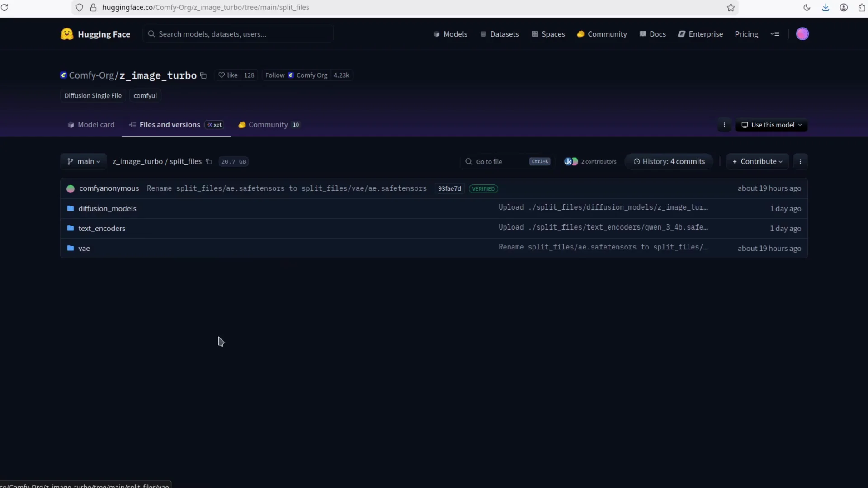
Task: Open the browser downloads icon
Action: tap(826, 7)
